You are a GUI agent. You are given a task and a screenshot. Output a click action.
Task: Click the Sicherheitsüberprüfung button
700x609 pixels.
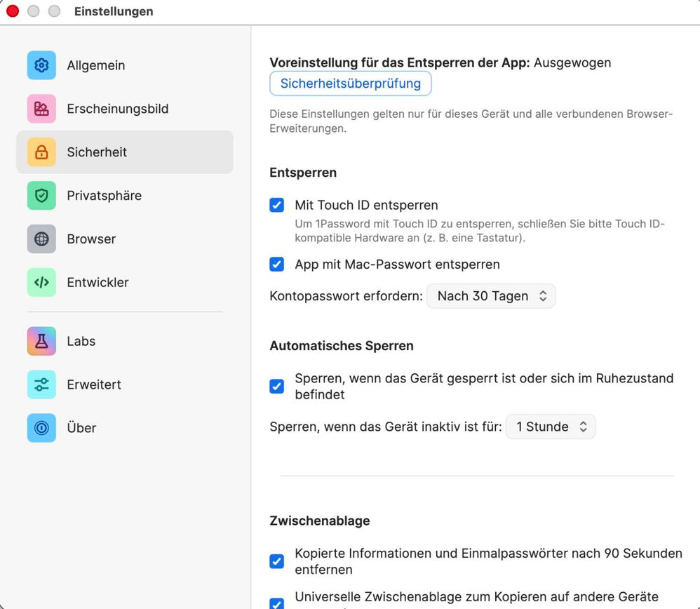[x=350, y=84]
